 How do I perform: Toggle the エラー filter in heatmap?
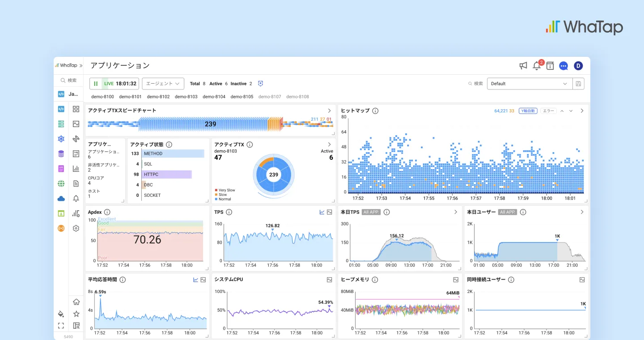click(x=548, y=110)
